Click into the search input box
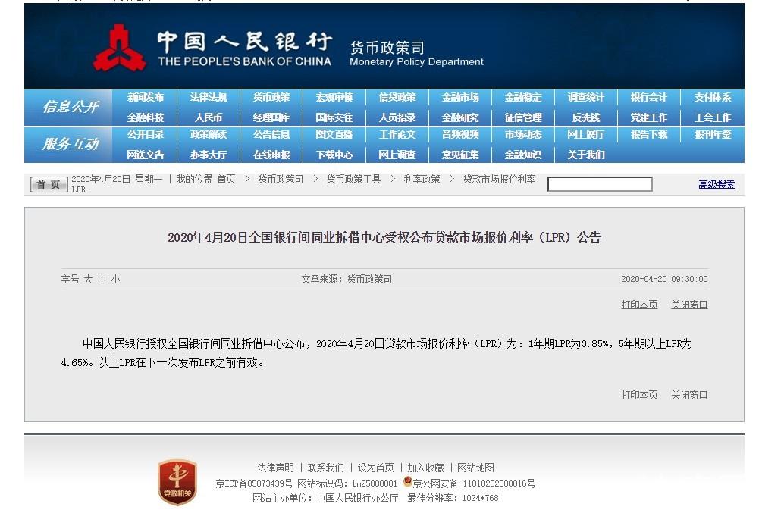Viewport: 762px width, 532px height. (x=600, y=184)
